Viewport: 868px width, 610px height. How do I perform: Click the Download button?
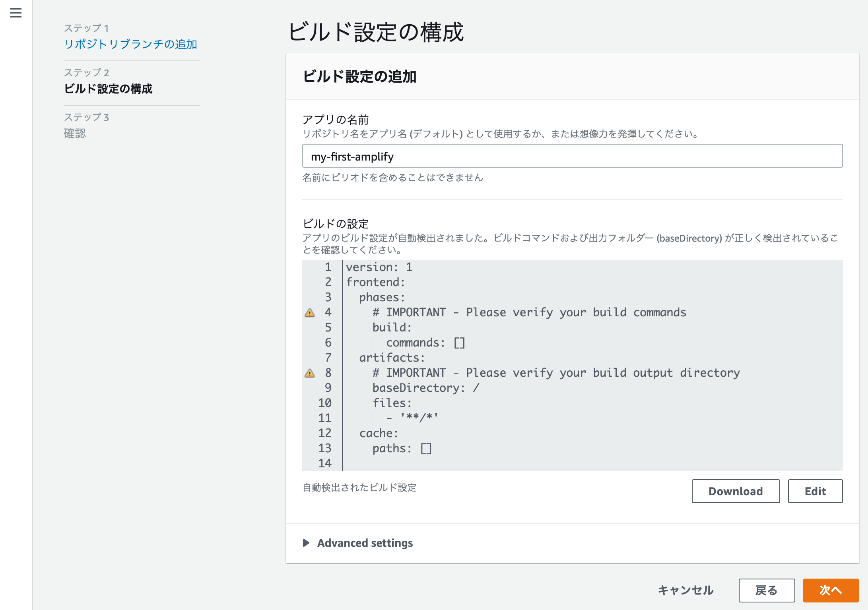click(735, 491)
